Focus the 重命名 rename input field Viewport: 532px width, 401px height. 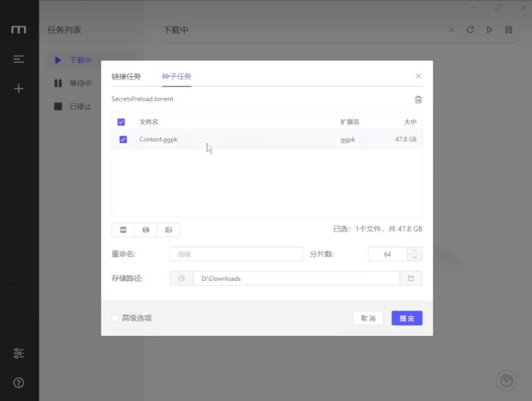pos(236,254)
